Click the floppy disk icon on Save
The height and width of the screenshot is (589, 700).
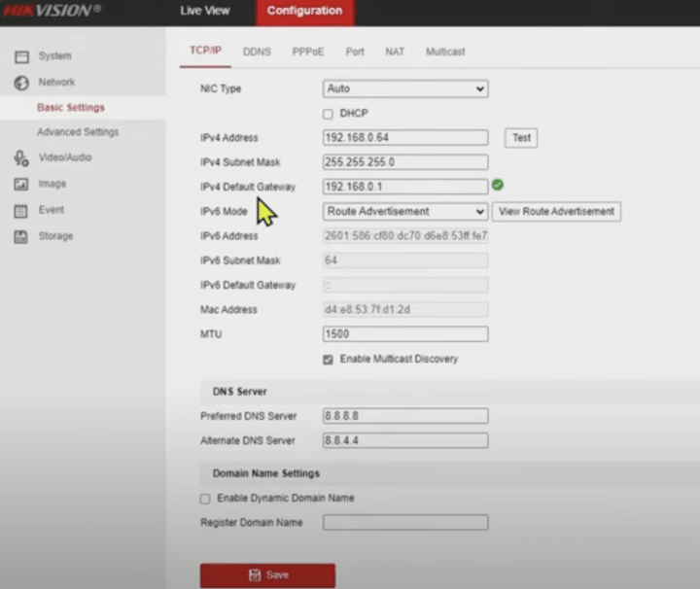(x=255, y=575)
